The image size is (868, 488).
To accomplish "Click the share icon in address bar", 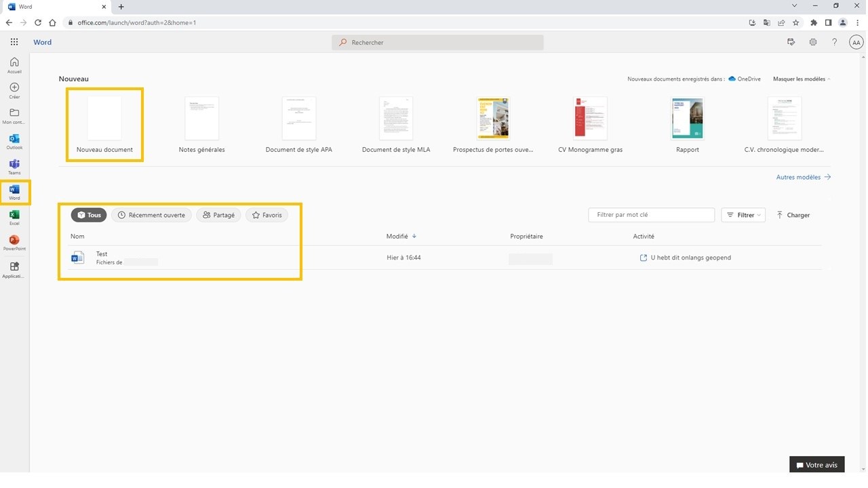I will click(781, 22).
